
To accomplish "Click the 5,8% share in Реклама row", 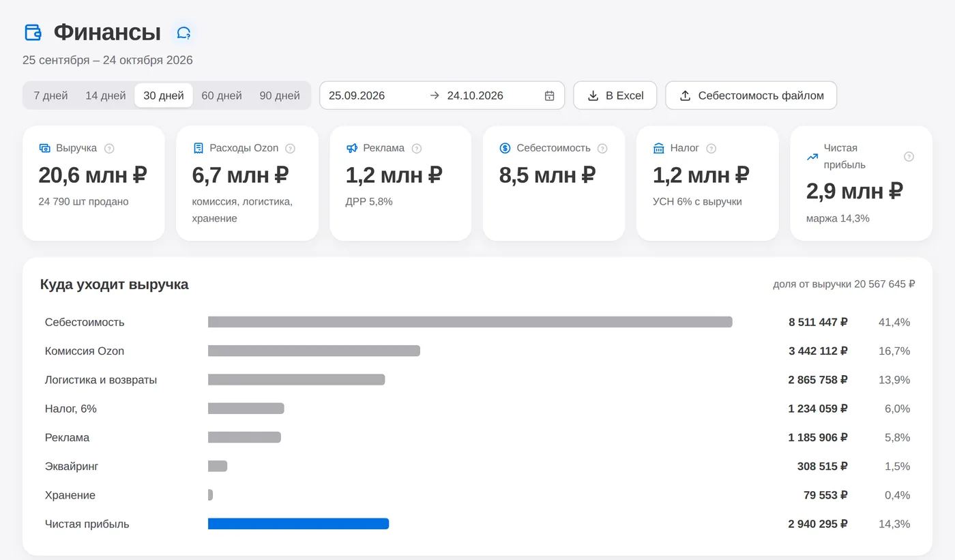I will pos(898,437).
